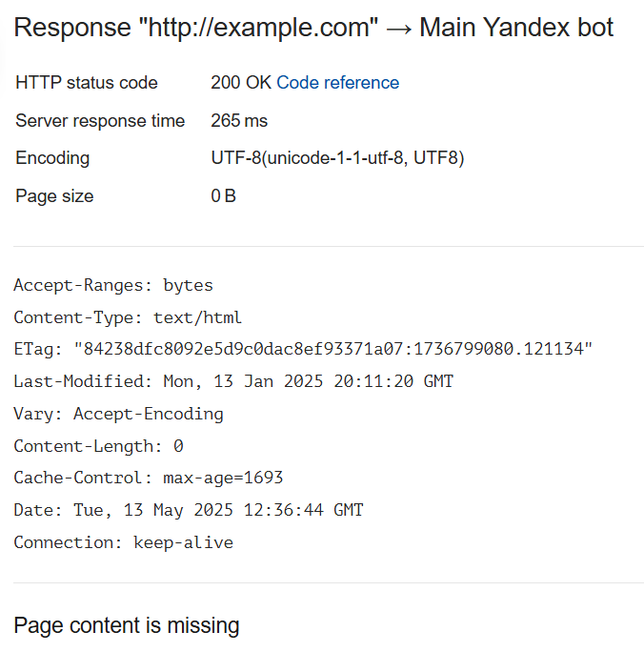The image size is (644, 652).
Task: Click the Accept-Ranges header line
Action: (x=113, y=285)
